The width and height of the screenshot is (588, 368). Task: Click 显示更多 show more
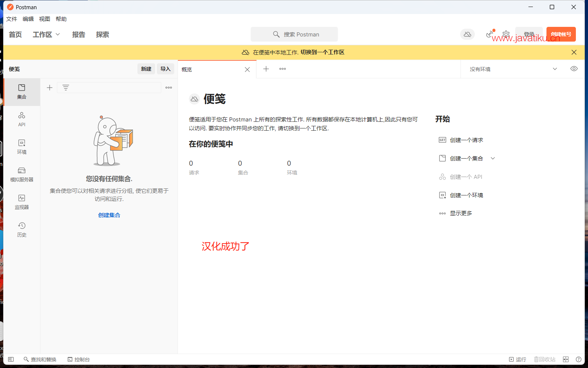456,213
